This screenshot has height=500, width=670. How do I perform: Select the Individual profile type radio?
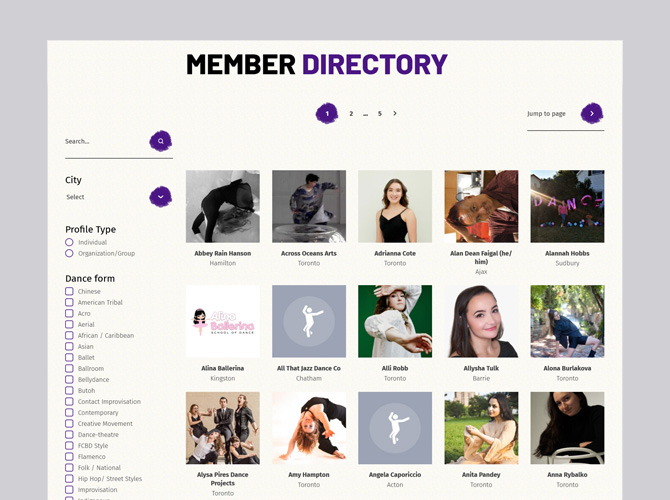tap(69, 242)
